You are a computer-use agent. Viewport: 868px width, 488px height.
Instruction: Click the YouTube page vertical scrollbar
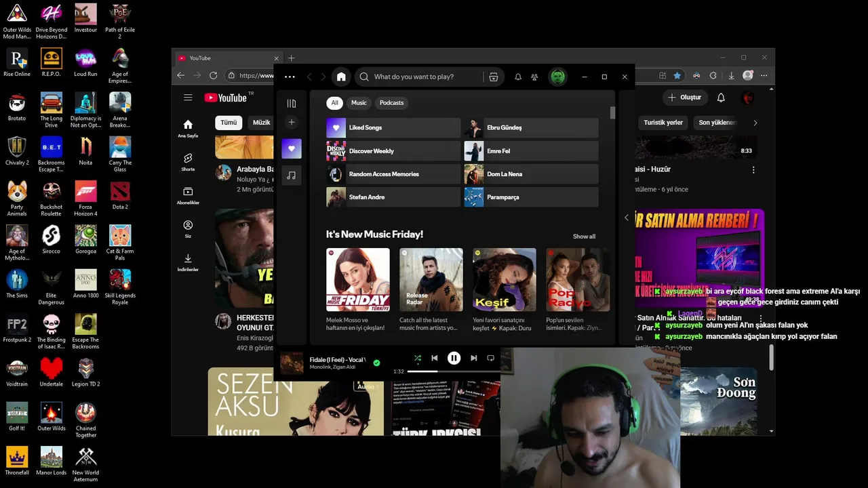point(772,357)
